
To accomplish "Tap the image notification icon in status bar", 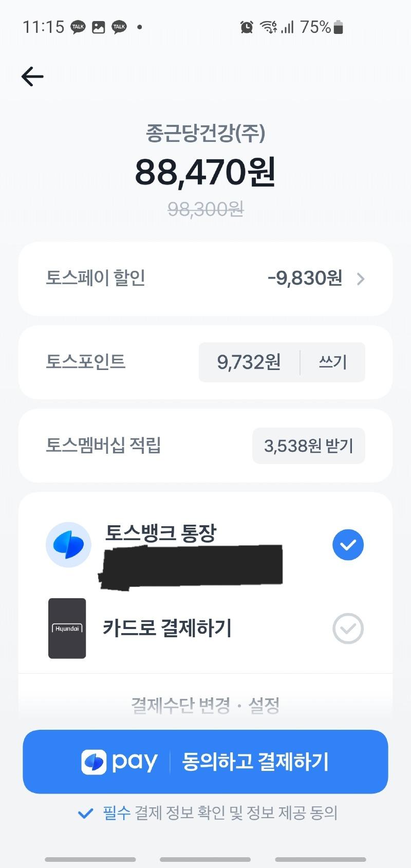I will [x=99, y=27].
